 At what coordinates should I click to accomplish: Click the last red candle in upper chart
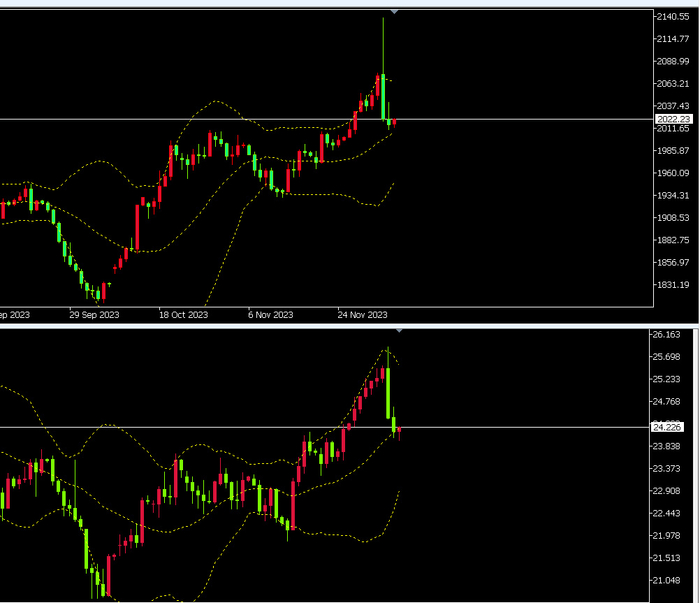pyautogui.click(x=394, y=123)
